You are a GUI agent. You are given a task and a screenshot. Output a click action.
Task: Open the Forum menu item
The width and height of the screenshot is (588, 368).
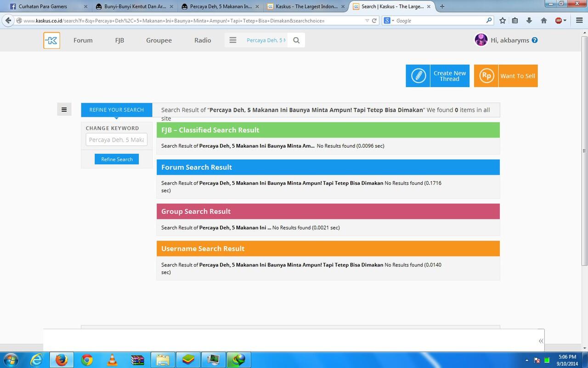click(83, 40)
